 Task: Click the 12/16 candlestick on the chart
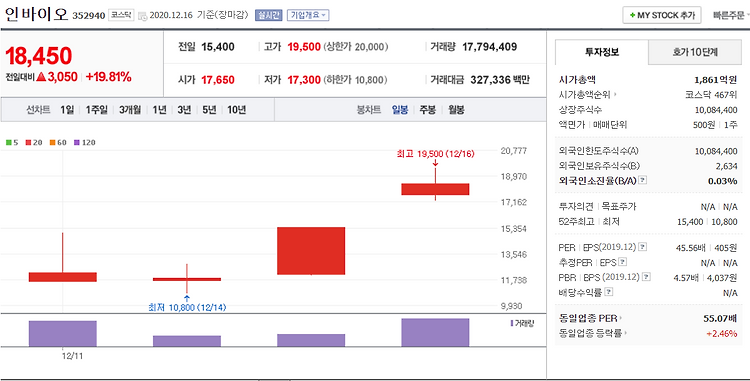[435, 189]
